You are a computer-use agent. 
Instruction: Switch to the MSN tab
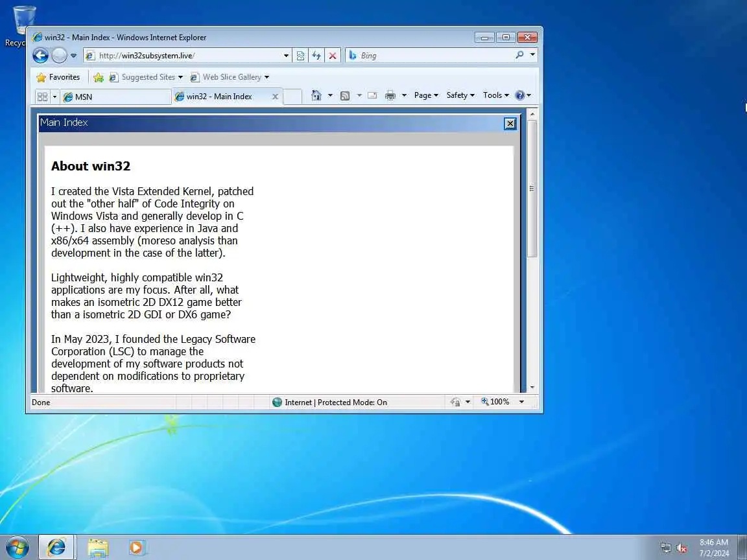[x=116, y=97]
